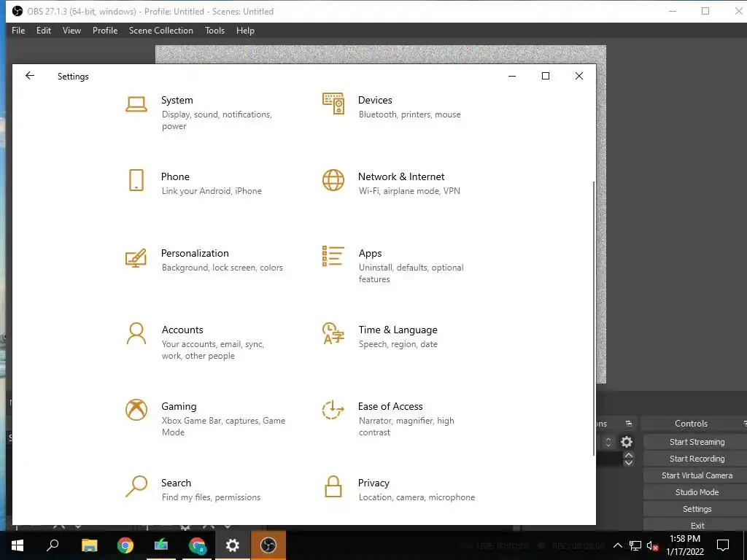Click the Ease of Access icon
The height and width of the screenshot is (560, 747).
point(333,410)
